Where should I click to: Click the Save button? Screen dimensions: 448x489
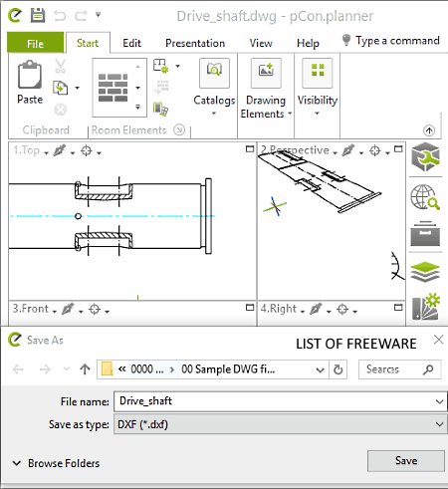[x=406, y=461]
